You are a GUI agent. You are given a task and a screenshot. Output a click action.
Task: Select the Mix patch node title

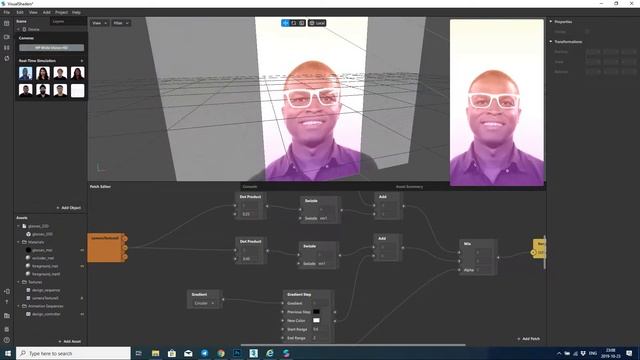tap(467, 244)
